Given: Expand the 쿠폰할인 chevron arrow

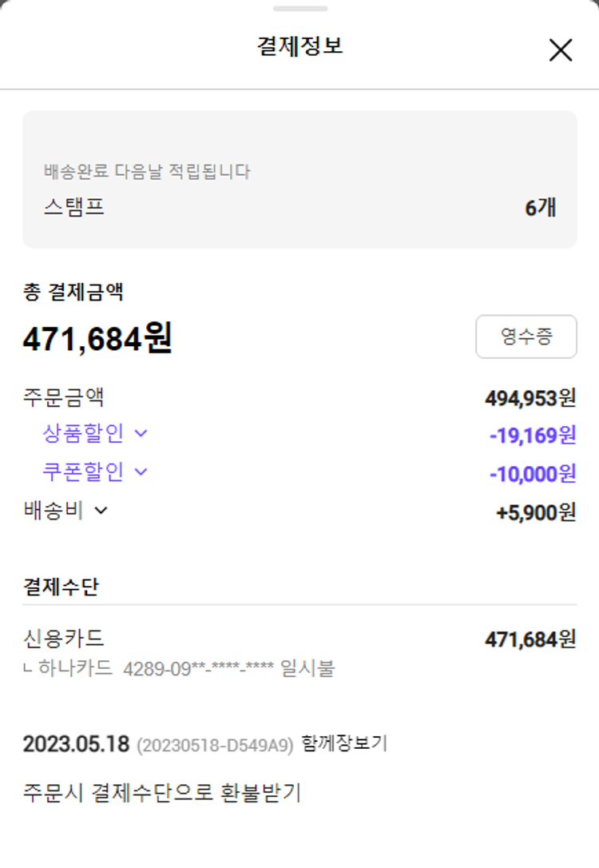Looking at the screenshot, I should pyautogui.click(x=141, y=472).
